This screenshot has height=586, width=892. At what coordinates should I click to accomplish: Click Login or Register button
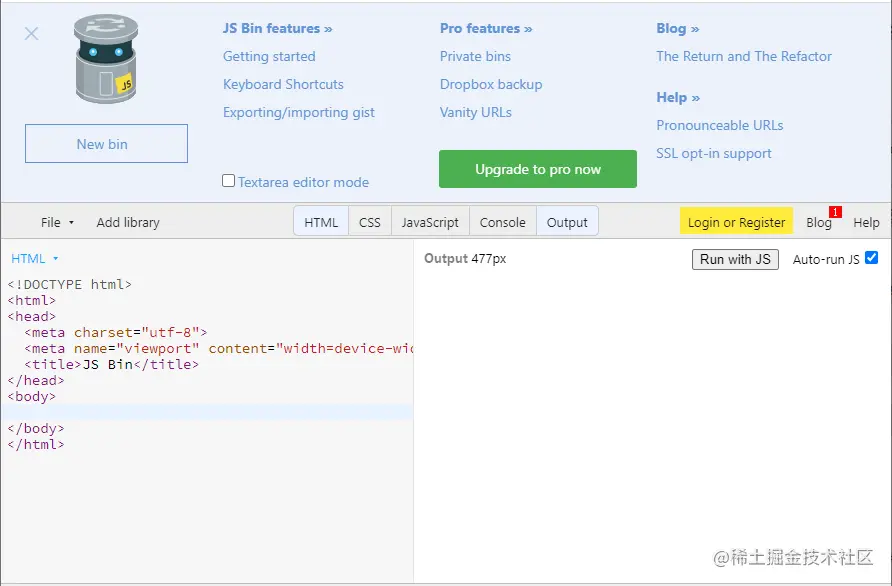coord(736,222)
